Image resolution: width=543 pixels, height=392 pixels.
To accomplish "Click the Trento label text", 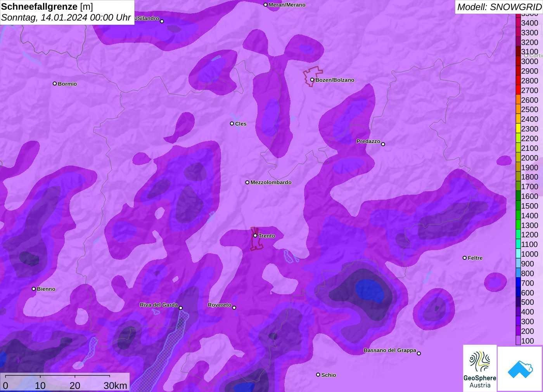I will 267,236.
